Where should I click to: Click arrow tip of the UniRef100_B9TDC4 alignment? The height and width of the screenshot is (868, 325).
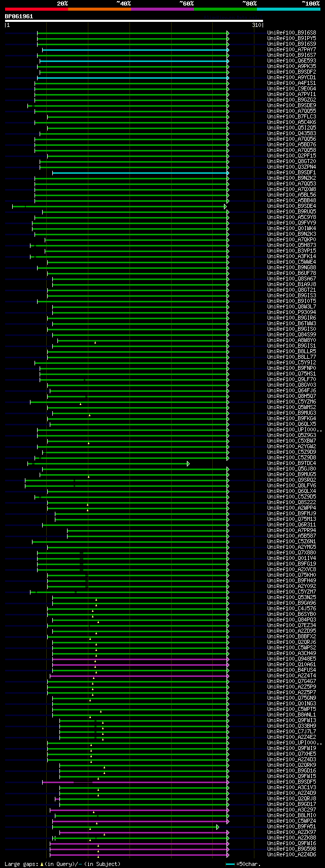tap(188, 463)
